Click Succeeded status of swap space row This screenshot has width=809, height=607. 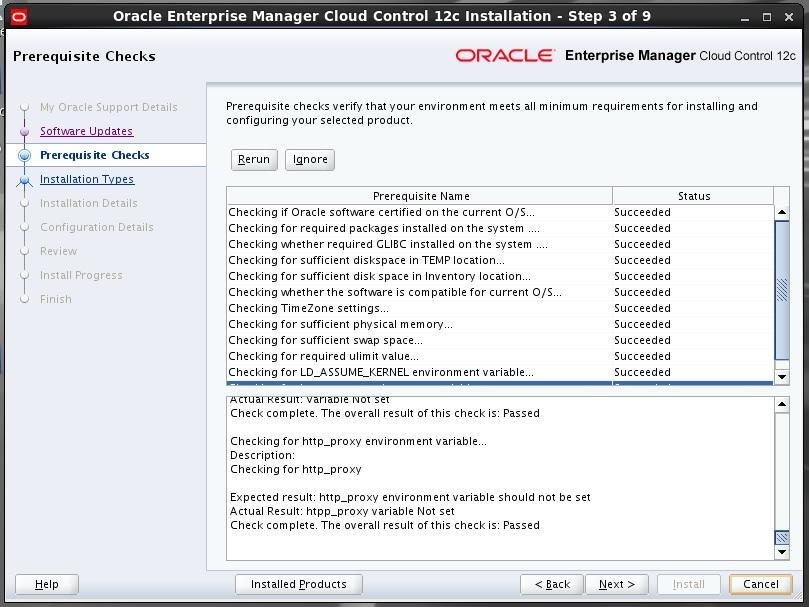642,341
